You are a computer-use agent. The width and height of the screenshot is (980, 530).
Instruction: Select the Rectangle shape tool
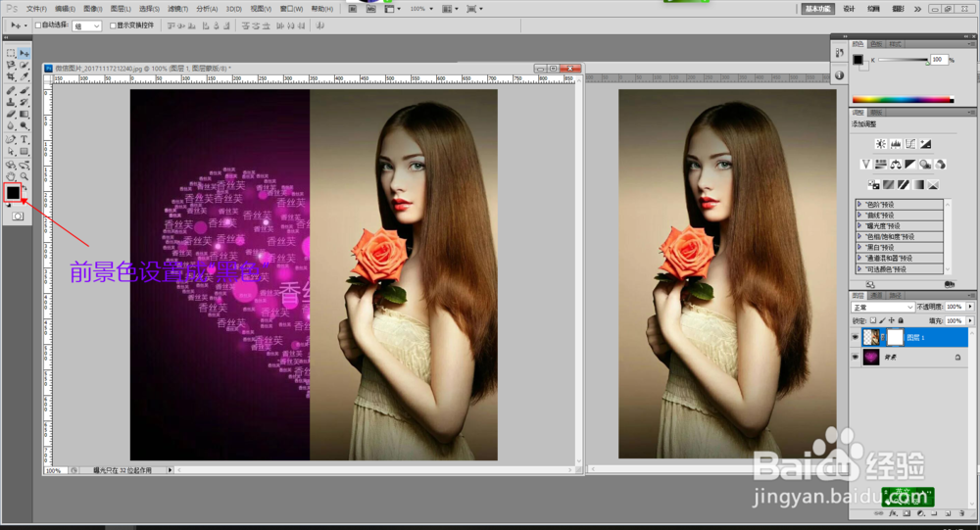[x=24, y=150]
